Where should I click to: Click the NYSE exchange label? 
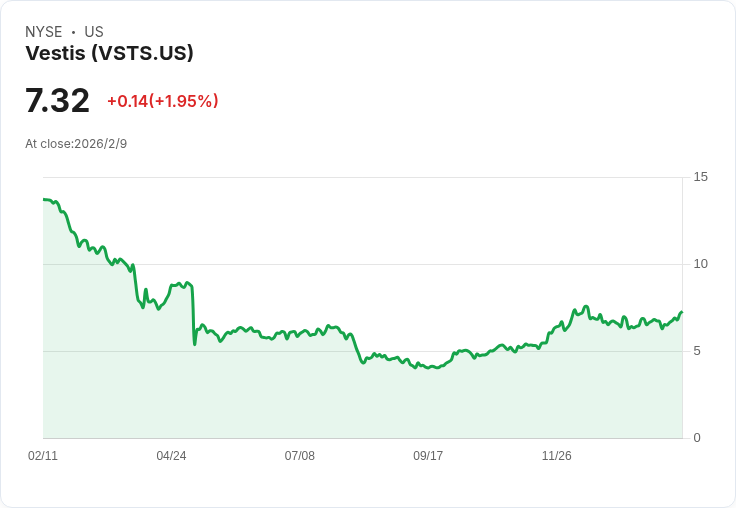click(44, 32)
